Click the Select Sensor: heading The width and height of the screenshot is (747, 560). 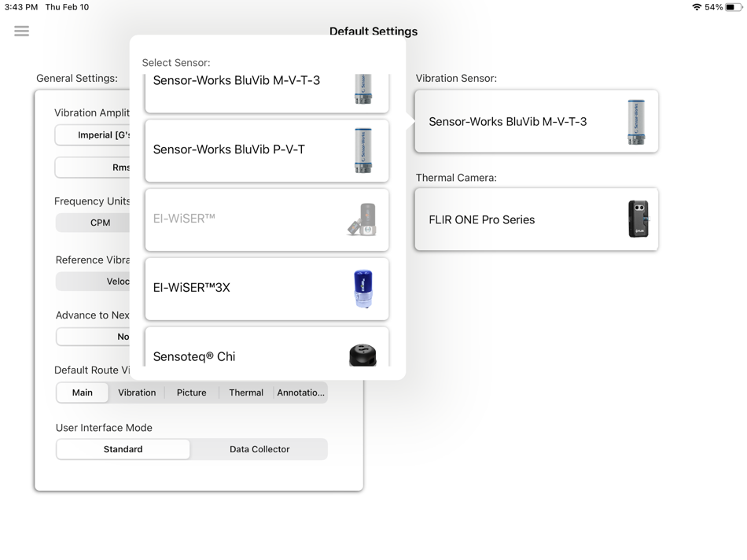(x=176, y=62)
